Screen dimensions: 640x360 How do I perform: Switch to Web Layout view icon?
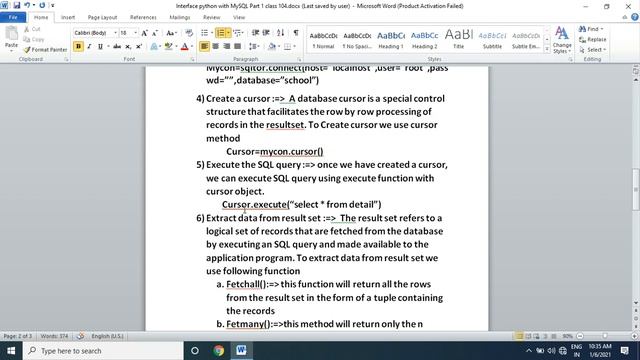click(x=536, y=336)
